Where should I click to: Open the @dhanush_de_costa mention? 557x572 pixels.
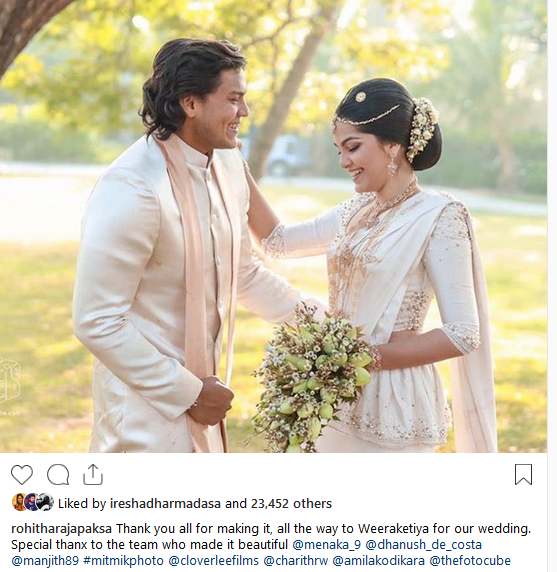point(423,545)
